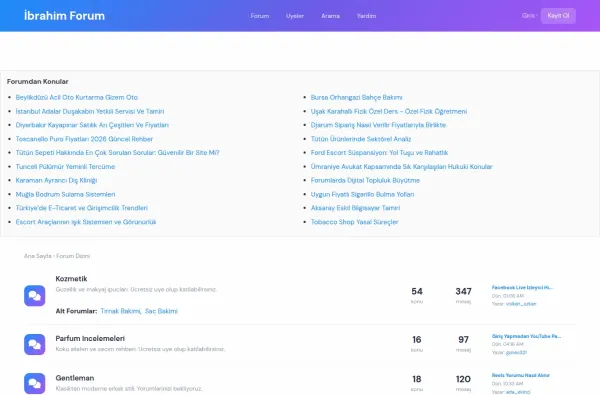The height and width of the screenshot is (395, 600).
Task: Open last post Facebook Live İzleyici in Kozmetik
Action: (x=522, y=287)
